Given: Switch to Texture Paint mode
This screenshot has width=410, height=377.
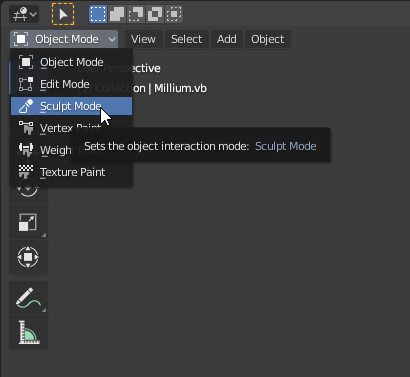Looking at the screenshot, I should (x=71, y=172).
